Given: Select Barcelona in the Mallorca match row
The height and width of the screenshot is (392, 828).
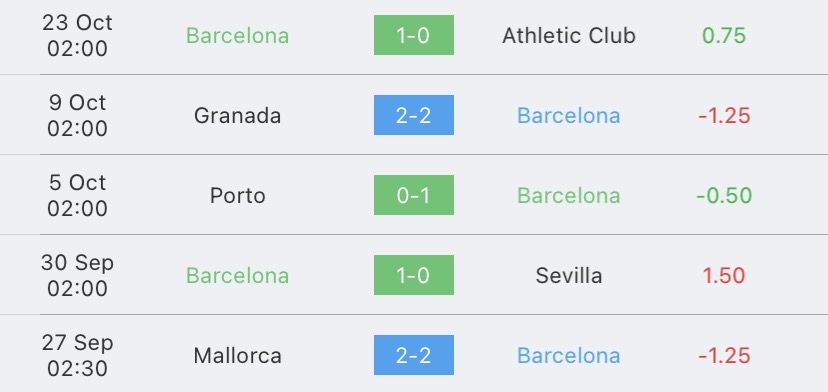Looking at the screenshot, I should click(569, 356).
